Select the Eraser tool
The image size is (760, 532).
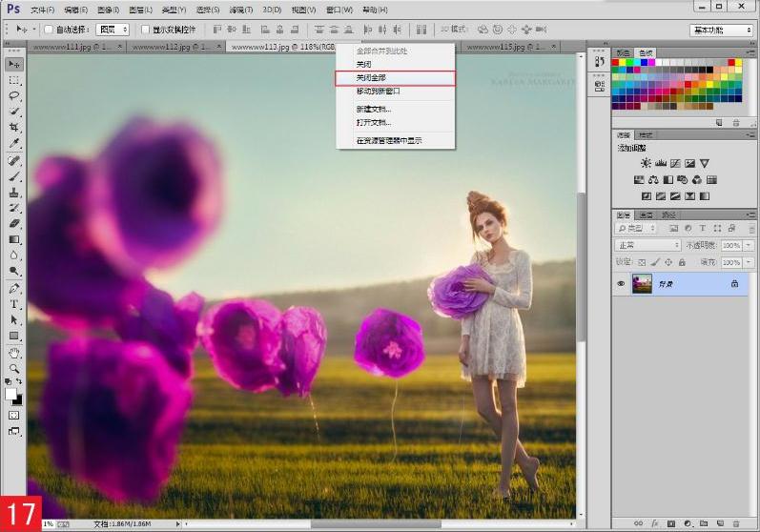pyautogui.click(x=14, y=224)
